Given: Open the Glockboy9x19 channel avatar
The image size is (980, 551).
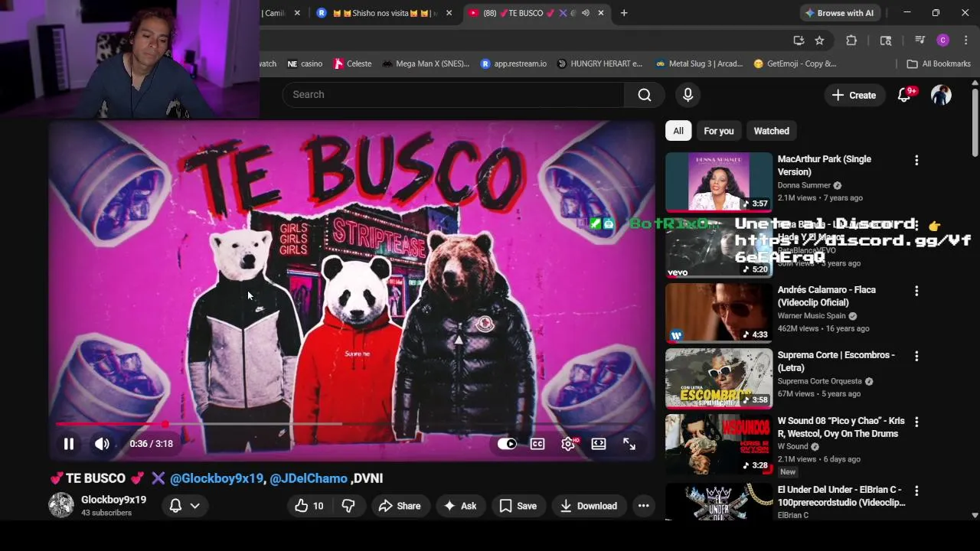Looking at the screenshot, I should pyautogui.click(x=61, y=505).
